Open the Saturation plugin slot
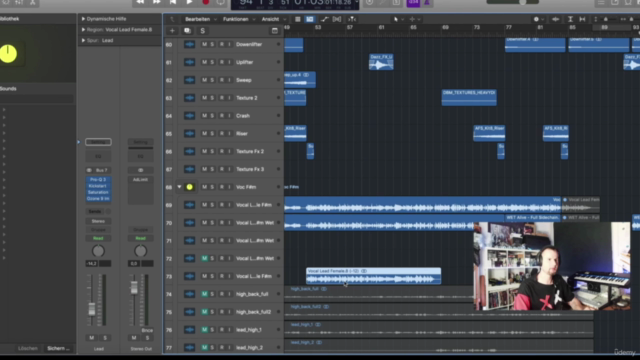The height and width of the screenshot is (360, 640). 98,192
